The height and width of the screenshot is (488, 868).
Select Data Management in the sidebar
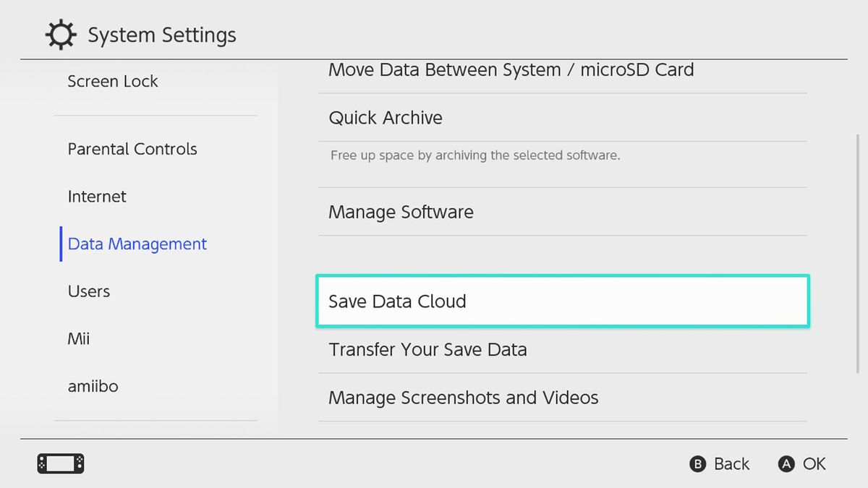(x=136, y=244)
